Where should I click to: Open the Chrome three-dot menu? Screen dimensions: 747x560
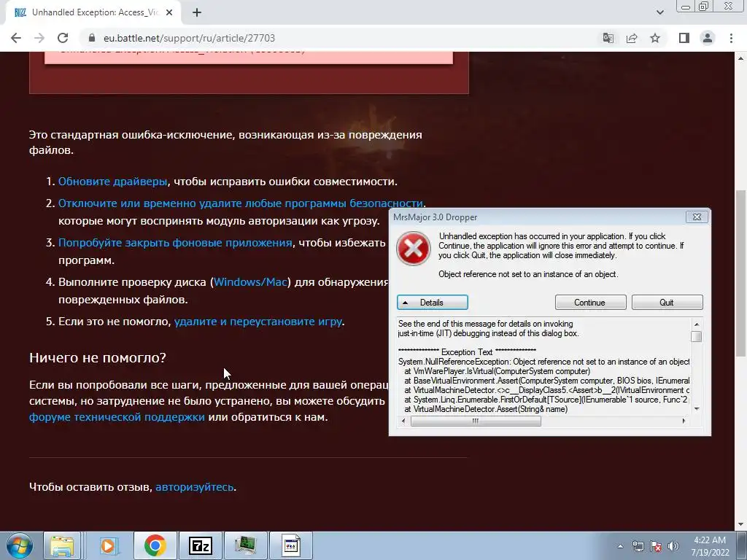(x=731, y=38)
